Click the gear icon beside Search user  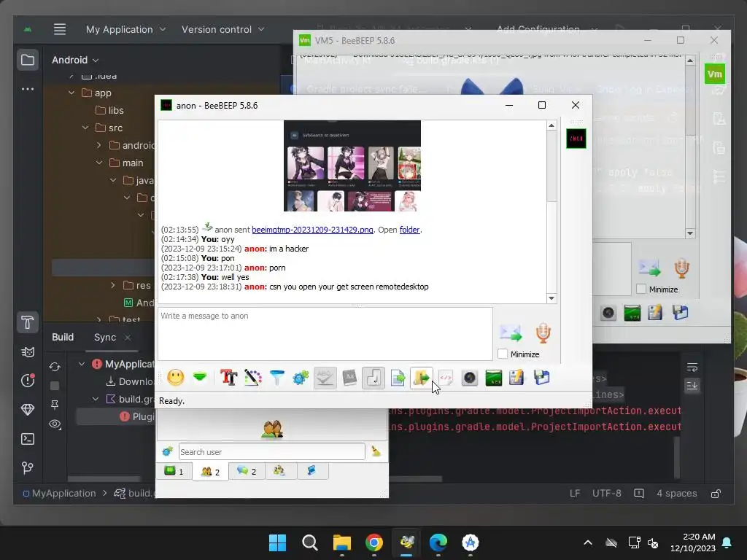167,451
